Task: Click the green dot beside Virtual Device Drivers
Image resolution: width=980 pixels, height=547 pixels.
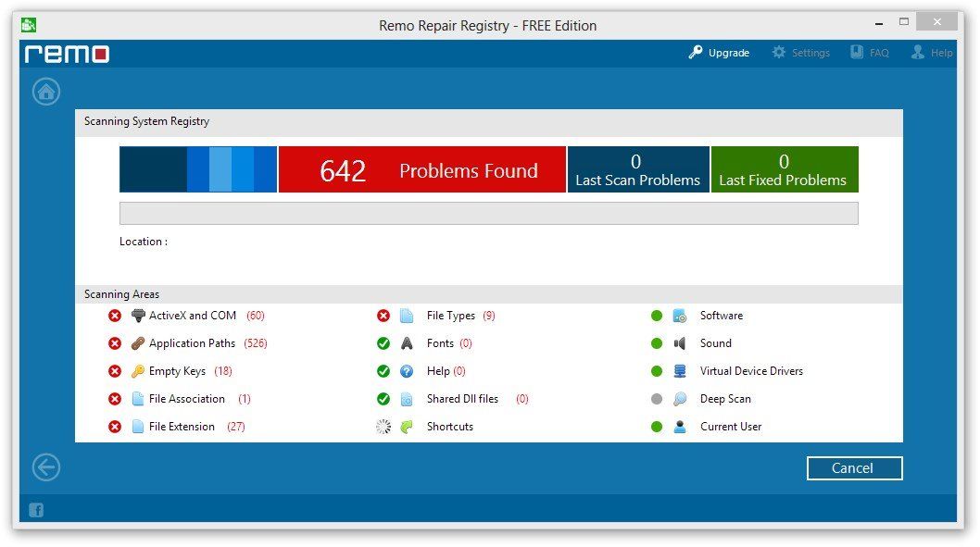Action: coord(657,371)
